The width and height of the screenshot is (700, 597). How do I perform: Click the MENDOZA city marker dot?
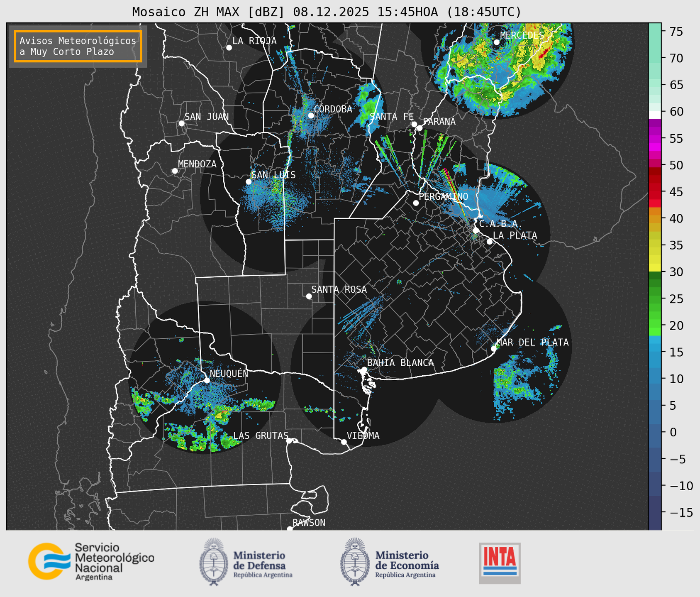tap(175, 171)
